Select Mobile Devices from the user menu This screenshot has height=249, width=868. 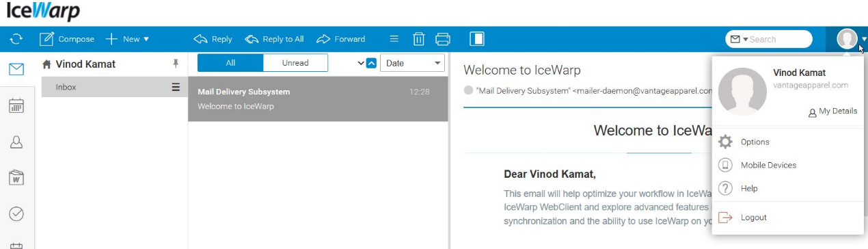point(787,166)
